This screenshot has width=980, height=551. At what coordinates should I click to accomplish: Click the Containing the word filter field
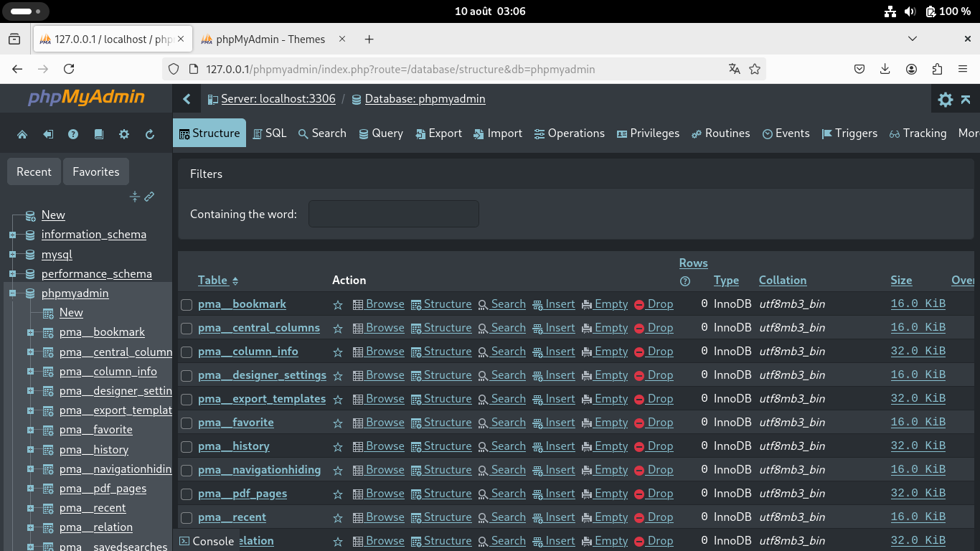(x=394, y=214)
